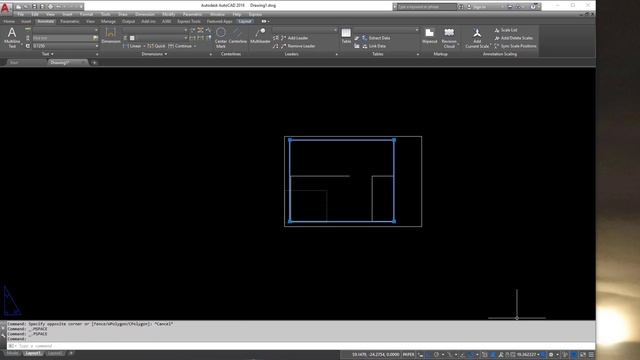Screen dimensions: 640x360
Task: Switch to the Output ribbon tab
Action: pyautogui.click(x=128, y=21)
